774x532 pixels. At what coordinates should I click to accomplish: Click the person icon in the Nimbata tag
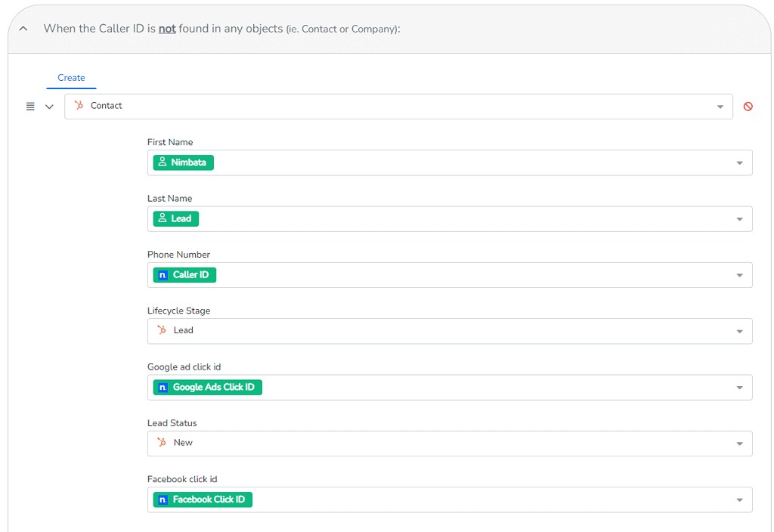[x=161, y=162]
